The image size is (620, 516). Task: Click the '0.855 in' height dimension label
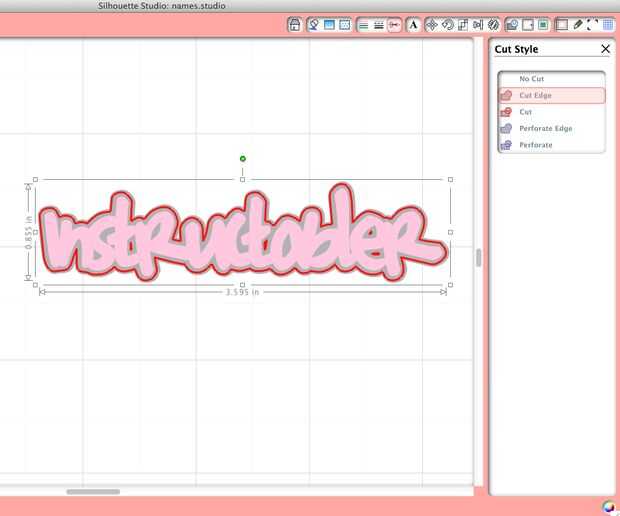tap(29, 233)
